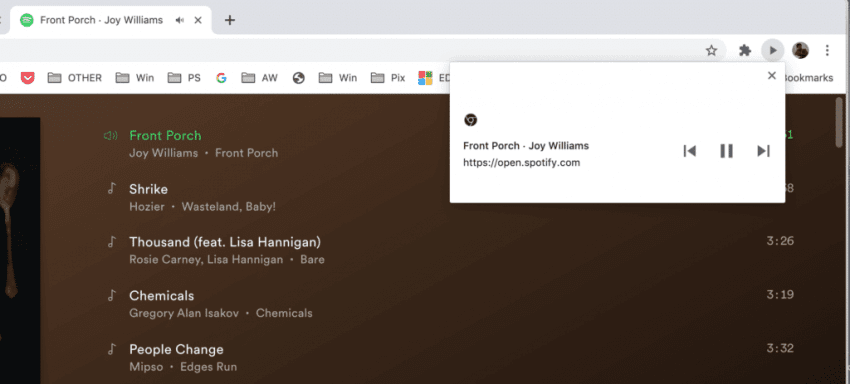Select the Front Porch Spotify tab
This screenshot has height=384, width=850.
point(101,20)
